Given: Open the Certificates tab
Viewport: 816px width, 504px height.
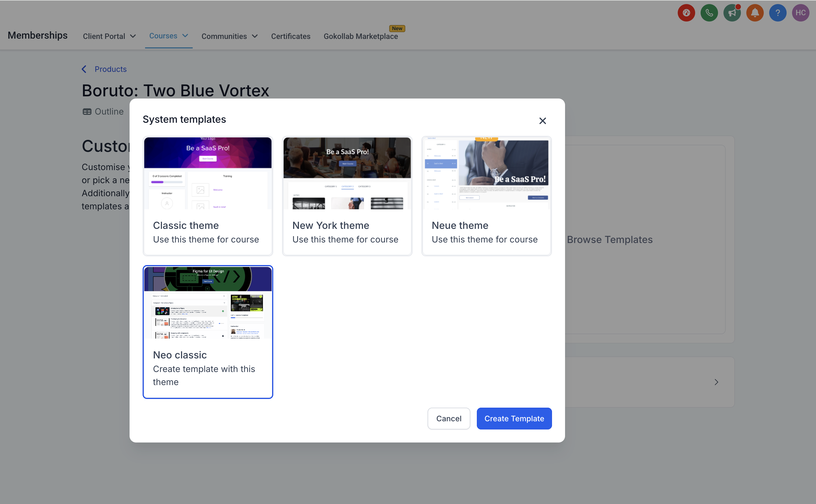Looking at the screenshot, I should (x=290, y=36).
